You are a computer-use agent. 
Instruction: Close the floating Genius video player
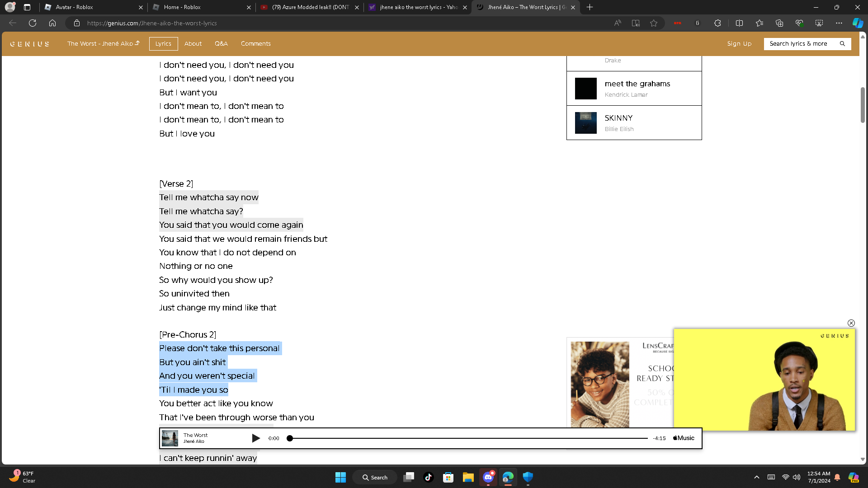point(851,323)
